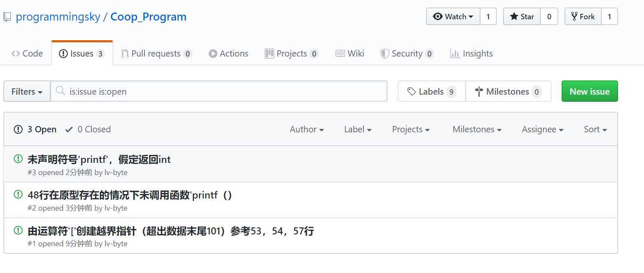Switch to the Pull requests tab
Screen dimensions: 644x273
tap(156, 54)
